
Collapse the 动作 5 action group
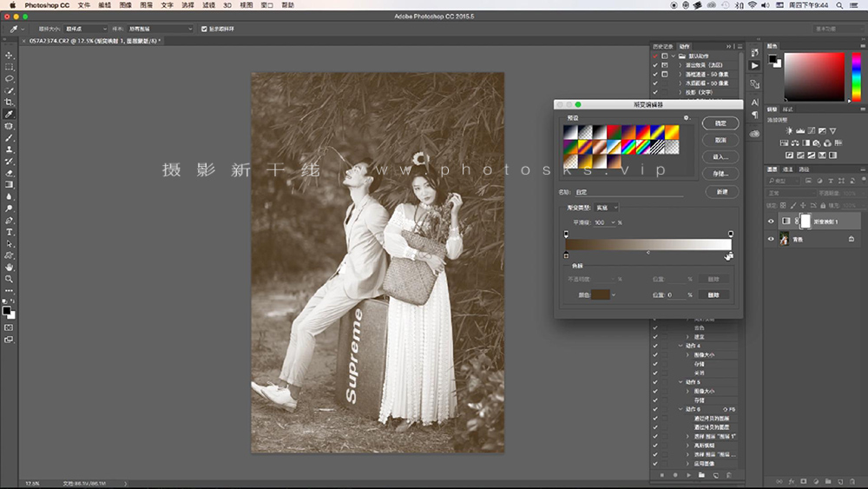tap(681, 382)
